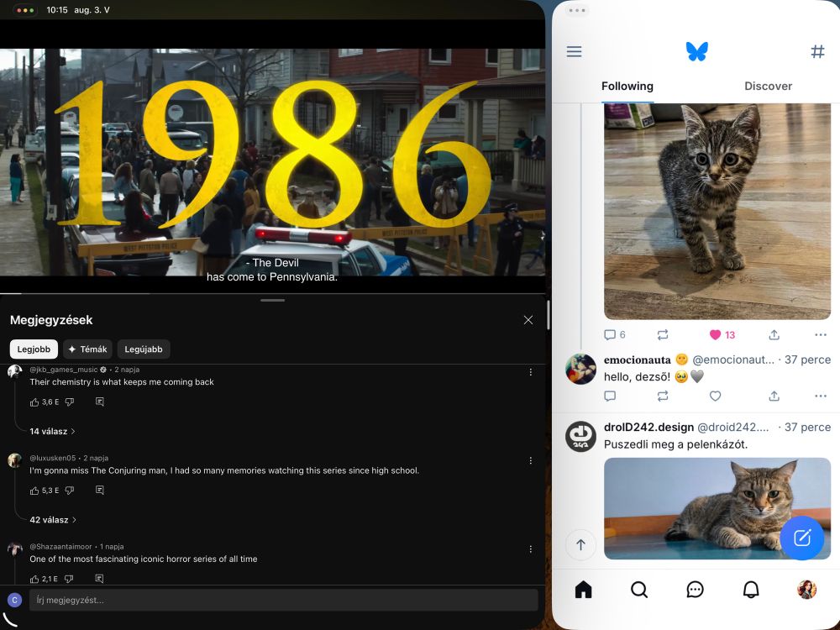The image size is (840, 630).
Task: Reply to the 'hello, dezső!' post
Action: (610, 396)
